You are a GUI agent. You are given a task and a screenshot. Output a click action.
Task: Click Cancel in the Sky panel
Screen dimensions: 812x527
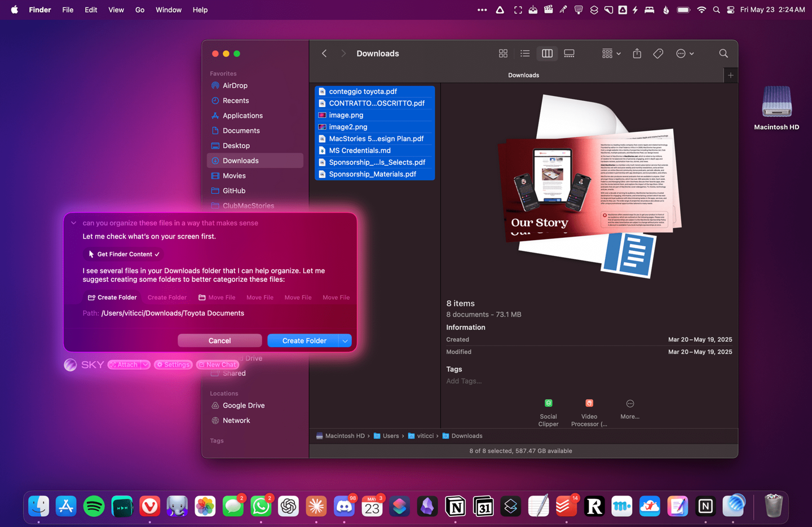coord(219,340)
